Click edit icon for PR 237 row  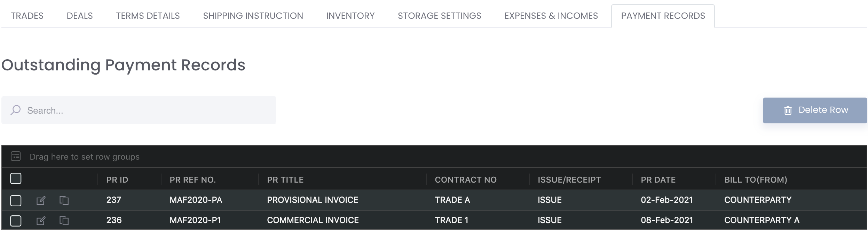pos(41,200)
